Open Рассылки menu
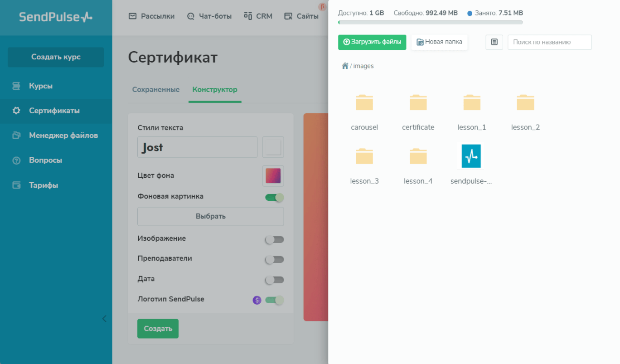 pyautogui.click(x=152, y=16)
